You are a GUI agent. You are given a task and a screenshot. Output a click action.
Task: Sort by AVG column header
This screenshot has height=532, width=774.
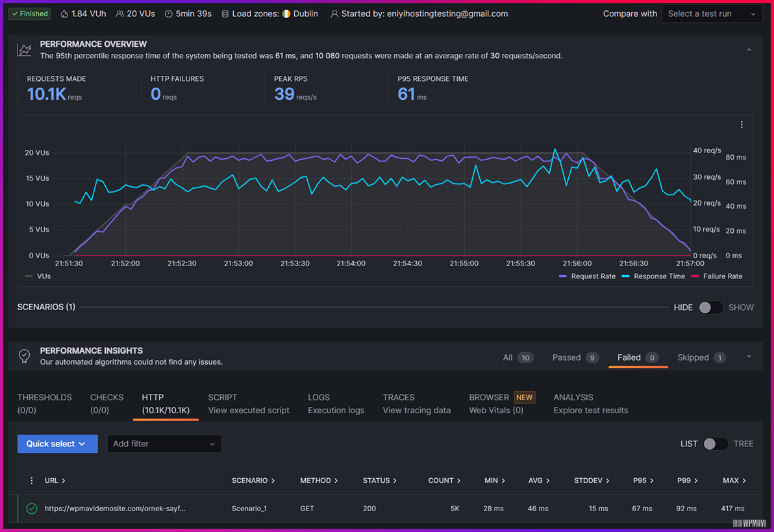pos(539,480)
